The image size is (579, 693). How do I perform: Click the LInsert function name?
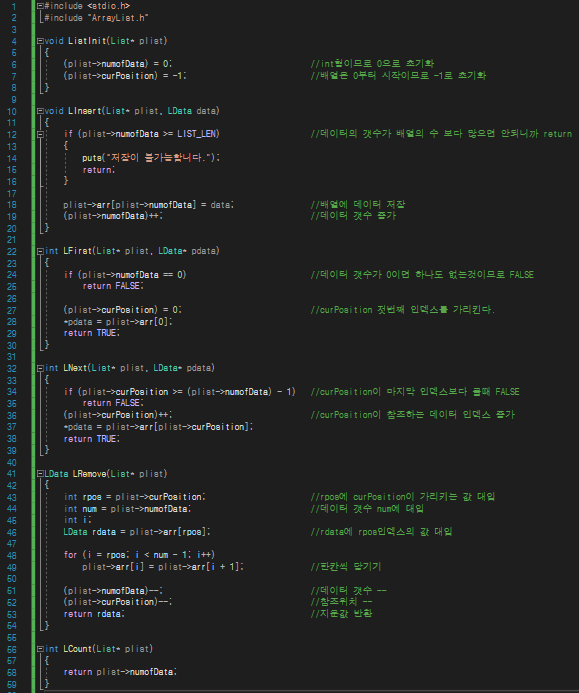pyautogui.click(x=85, y=111)
